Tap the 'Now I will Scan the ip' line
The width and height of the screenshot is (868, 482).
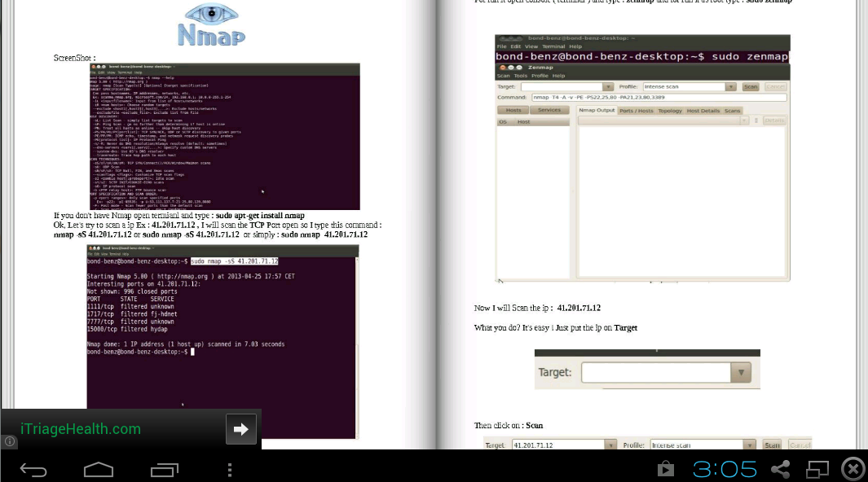coord(537,308)
